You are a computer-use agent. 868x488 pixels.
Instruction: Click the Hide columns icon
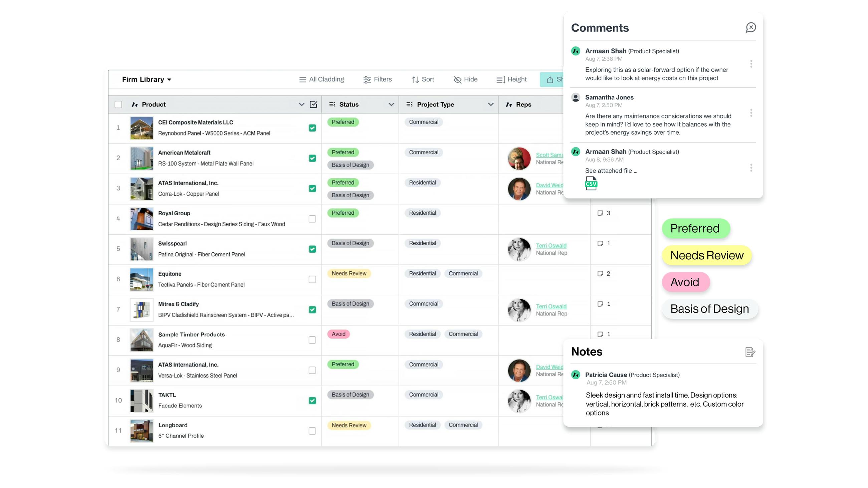[x=457, y=79]
